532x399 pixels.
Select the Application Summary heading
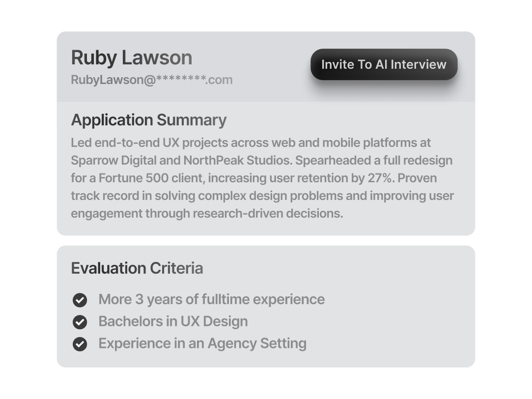click(x=149, y=120)
